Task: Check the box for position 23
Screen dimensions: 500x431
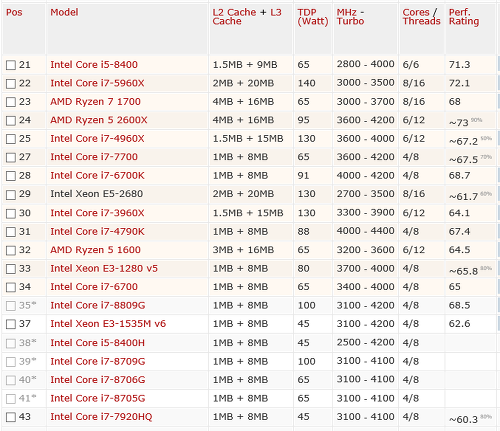Action: (11, 102)
